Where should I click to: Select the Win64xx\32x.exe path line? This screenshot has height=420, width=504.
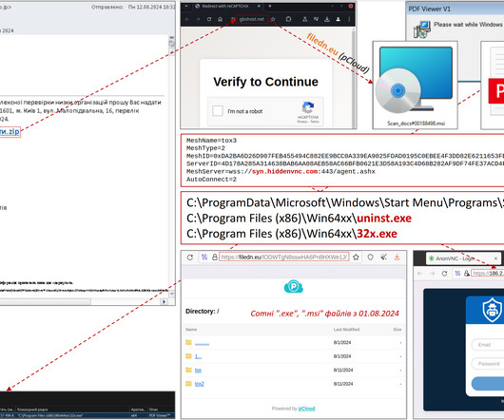[292, 234]
